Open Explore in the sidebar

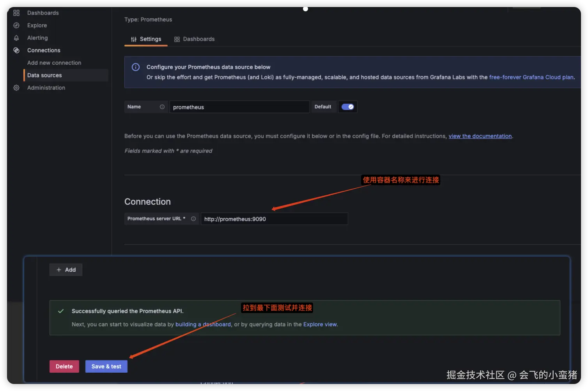[x=37, y=25]
